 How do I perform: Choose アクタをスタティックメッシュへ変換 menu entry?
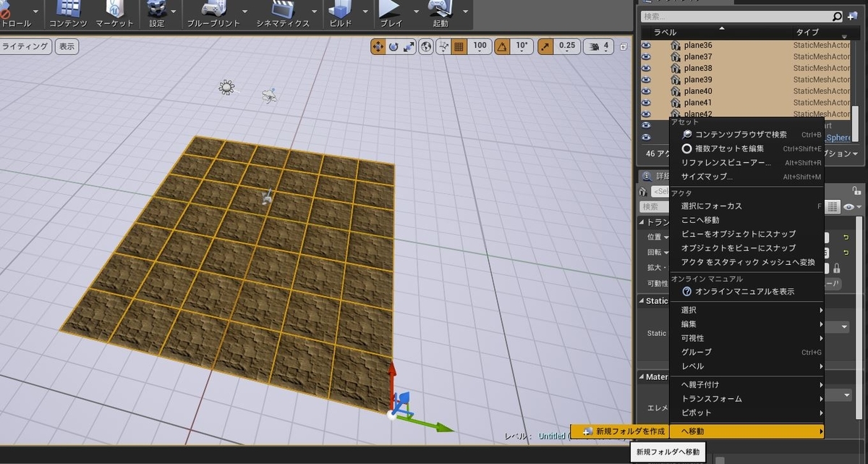click(748, 262)
